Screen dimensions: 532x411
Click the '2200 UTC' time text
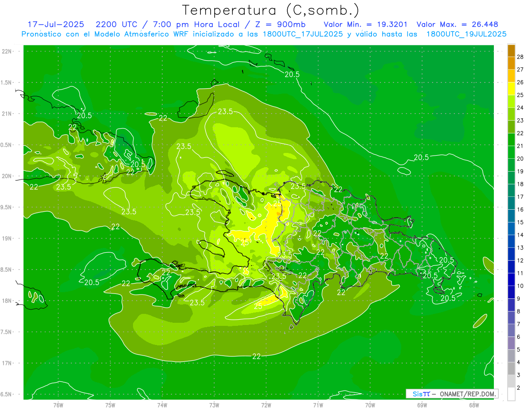(117, 24)
